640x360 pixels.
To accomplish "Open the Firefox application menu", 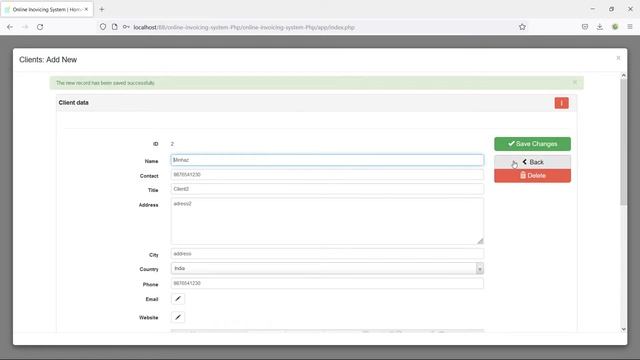I will (630, 27).
